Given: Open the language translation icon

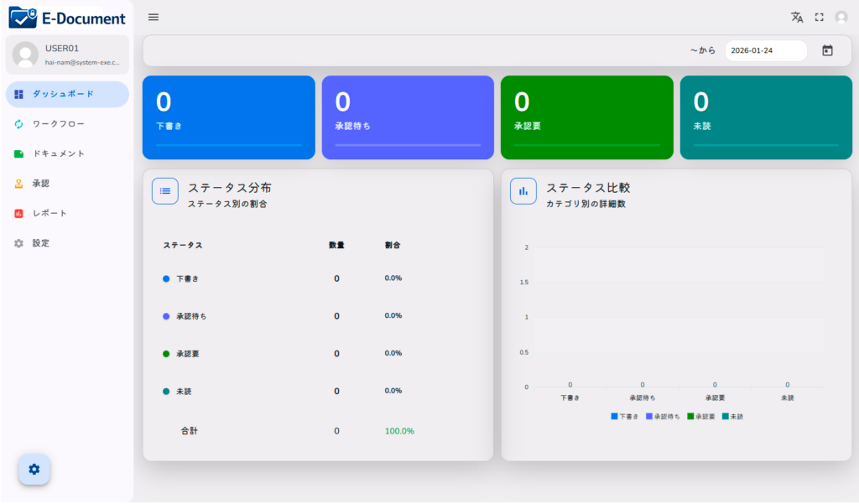Looking at the screenshot, I should pos(797,18).
